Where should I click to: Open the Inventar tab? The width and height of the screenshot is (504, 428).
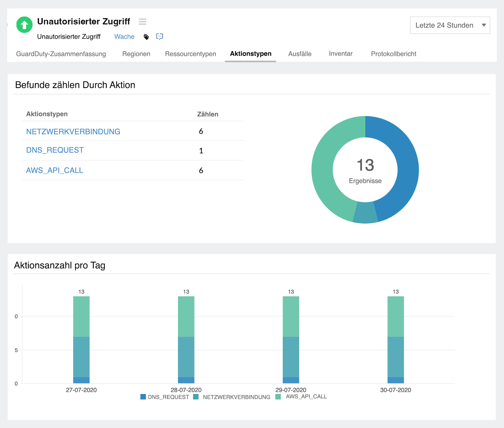(x=340, y=54)
